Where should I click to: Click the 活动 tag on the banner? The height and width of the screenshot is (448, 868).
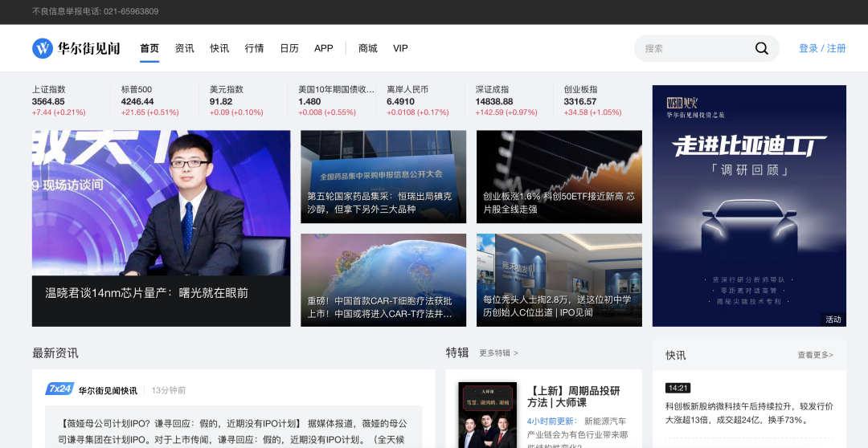833,319
